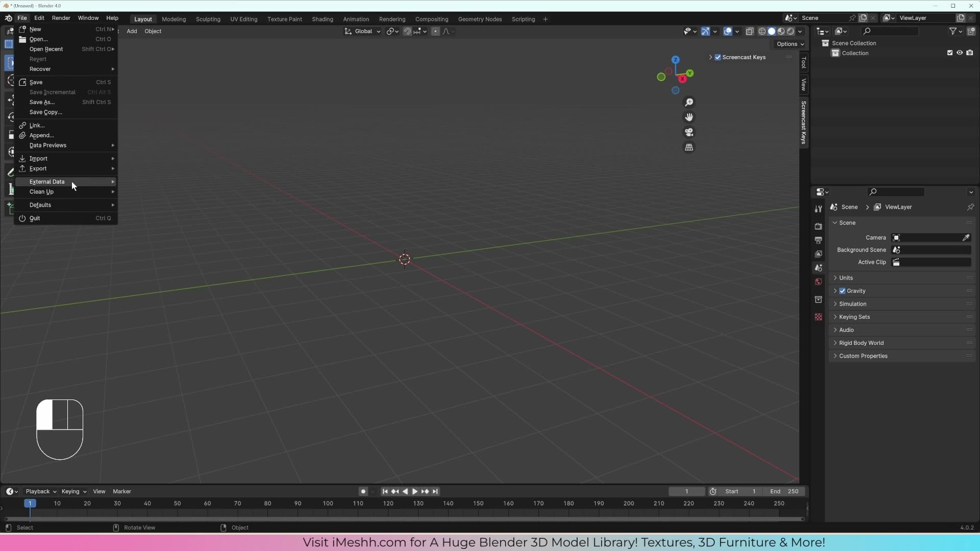Jump to timeline end
Screen dimensions: 980x551
435,492
